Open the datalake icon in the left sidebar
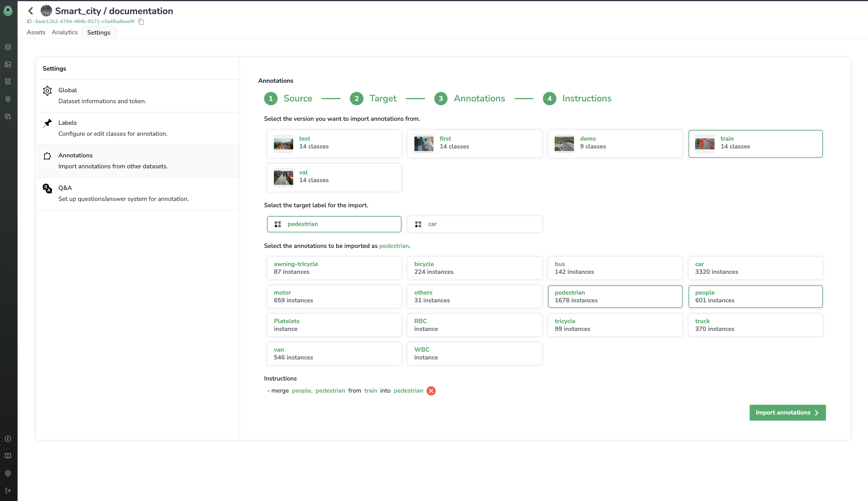 pos(8,47)
